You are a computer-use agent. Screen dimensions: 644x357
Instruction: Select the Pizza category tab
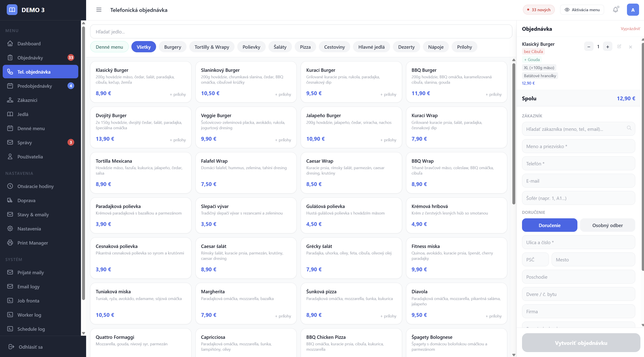click(305, 47)
